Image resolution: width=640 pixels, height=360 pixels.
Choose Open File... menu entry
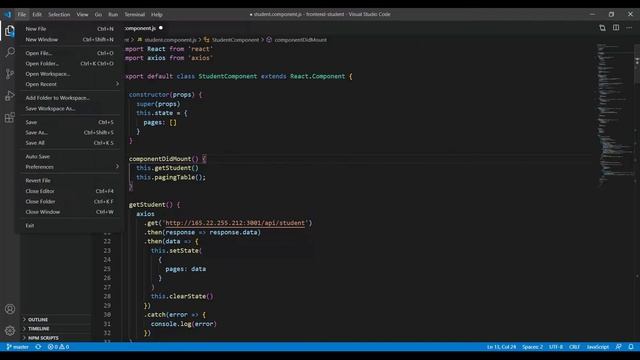[x=70, y=53]
